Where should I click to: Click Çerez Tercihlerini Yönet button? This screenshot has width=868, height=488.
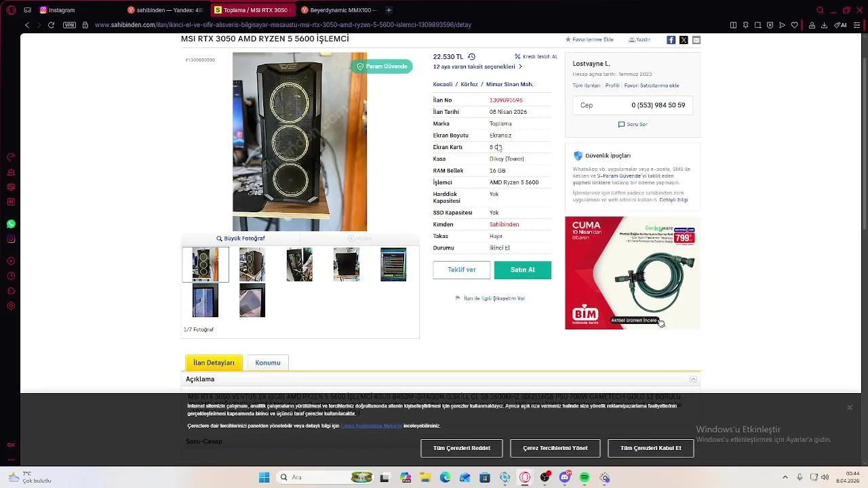(555, 448)
